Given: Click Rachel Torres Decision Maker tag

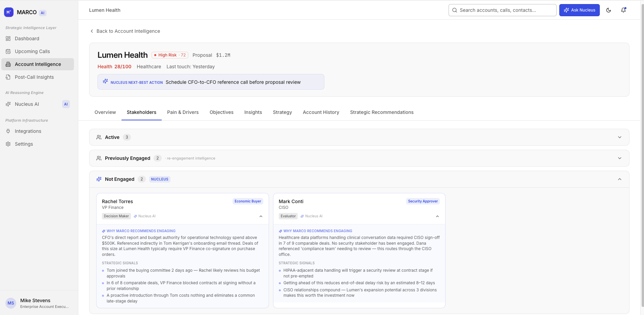Looking at the screenshot, I should (x=116, y=216).
